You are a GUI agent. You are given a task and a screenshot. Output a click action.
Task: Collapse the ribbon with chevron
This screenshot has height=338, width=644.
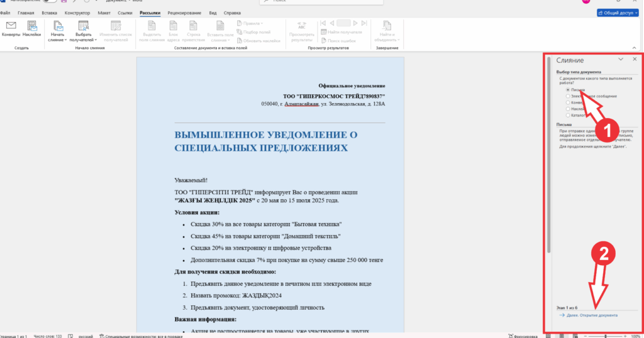634,48
